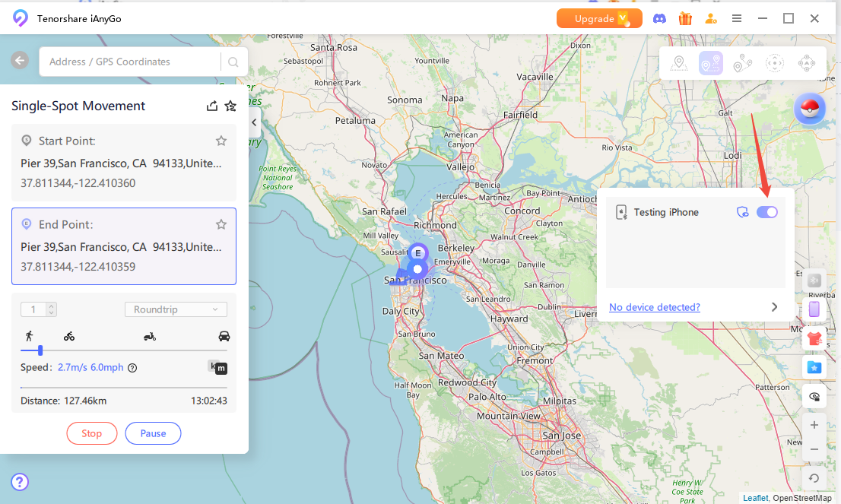Click the Address / GPS Coordinates search field

point(129,60)
